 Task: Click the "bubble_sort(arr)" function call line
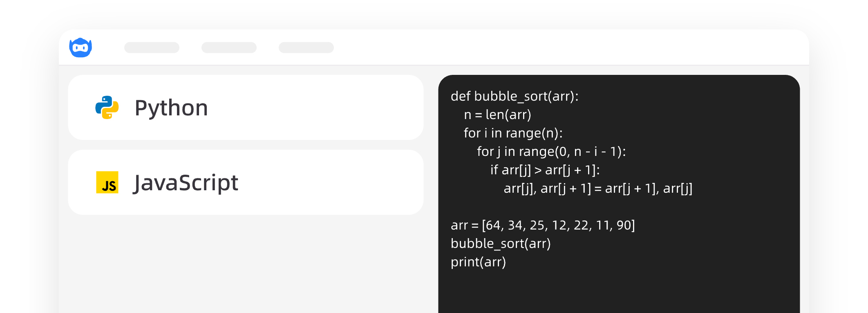[501, 244]
